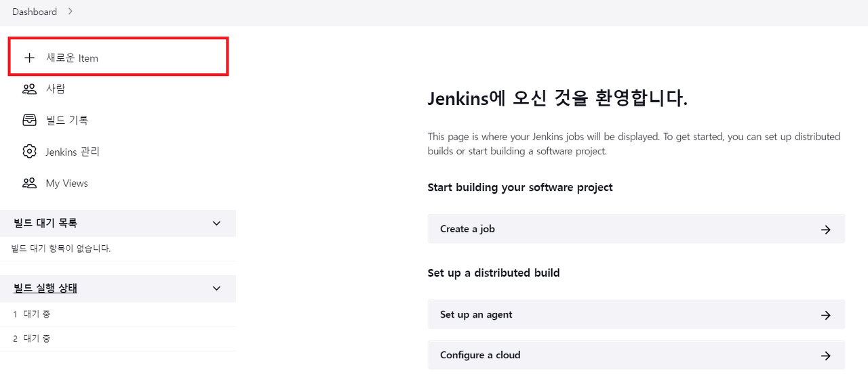Viewport: 868px width, 384px height.
Task: Collapse the 빌드 대기 목록 panel chevron
Action: pos(216,223)
